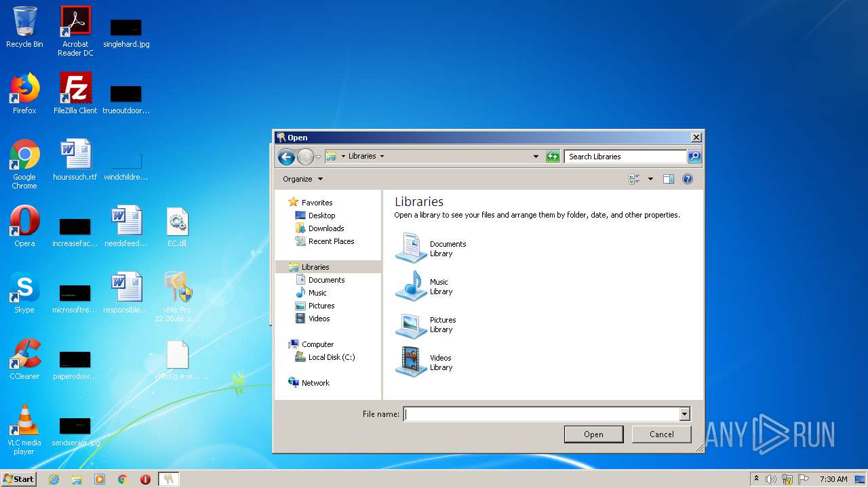868x488 pixels.
Task: Select Pictures under Libraries in the tree
Action: coord(315,306)
